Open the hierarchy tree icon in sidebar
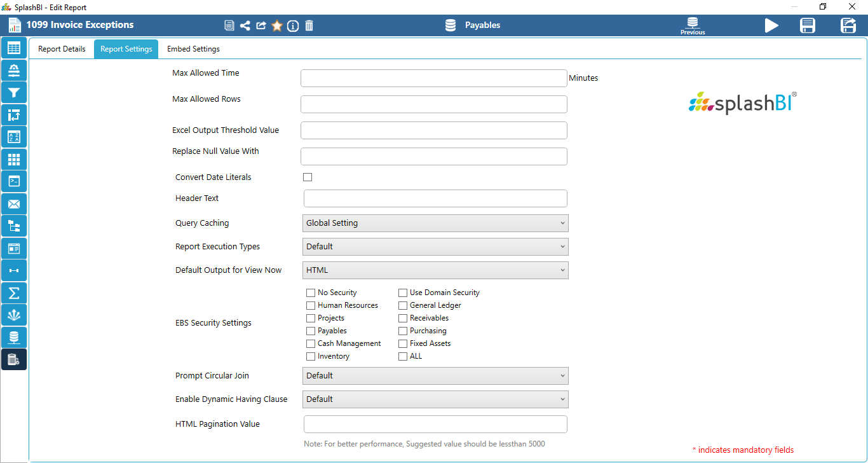 [14, 226]
